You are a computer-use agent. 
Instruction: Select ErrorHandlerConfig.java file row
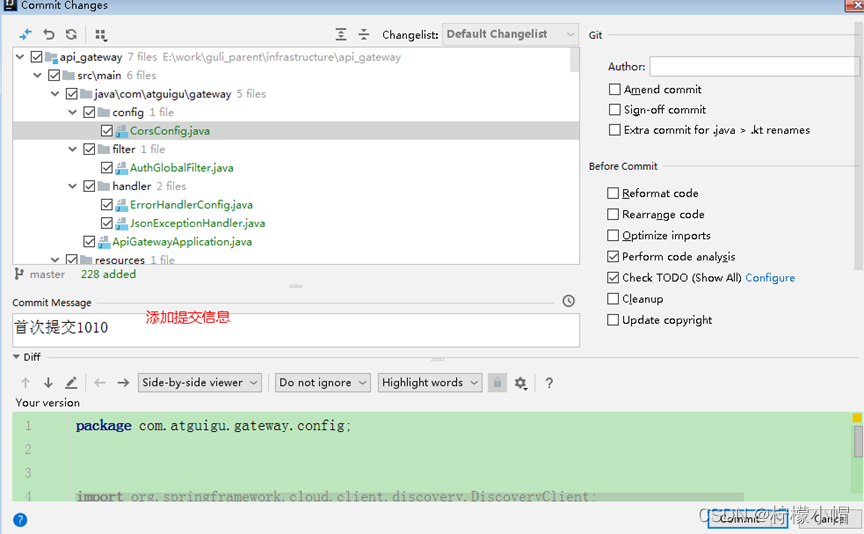pyautogui.click(x=296, y=204)
